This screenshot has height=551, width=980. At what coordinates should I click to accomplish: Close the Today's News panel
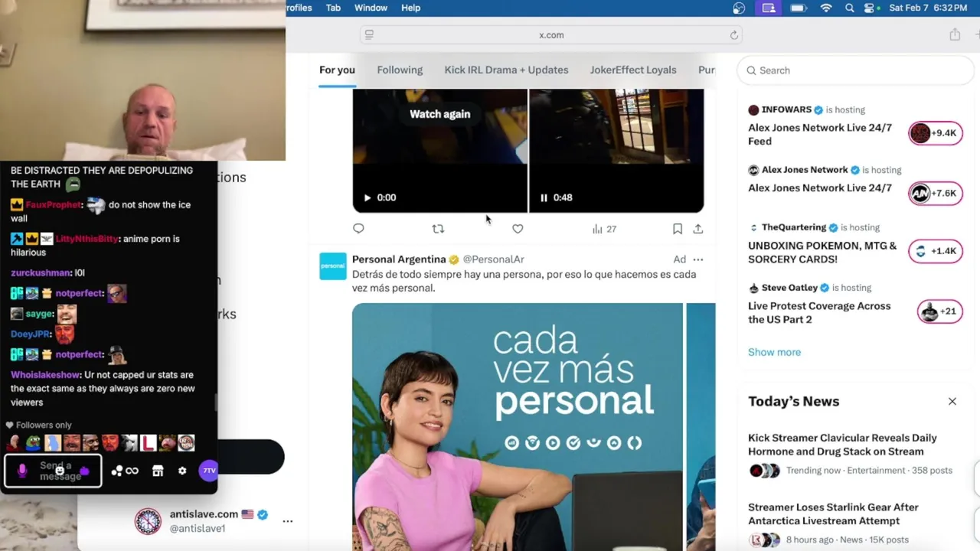click(952, 401)
